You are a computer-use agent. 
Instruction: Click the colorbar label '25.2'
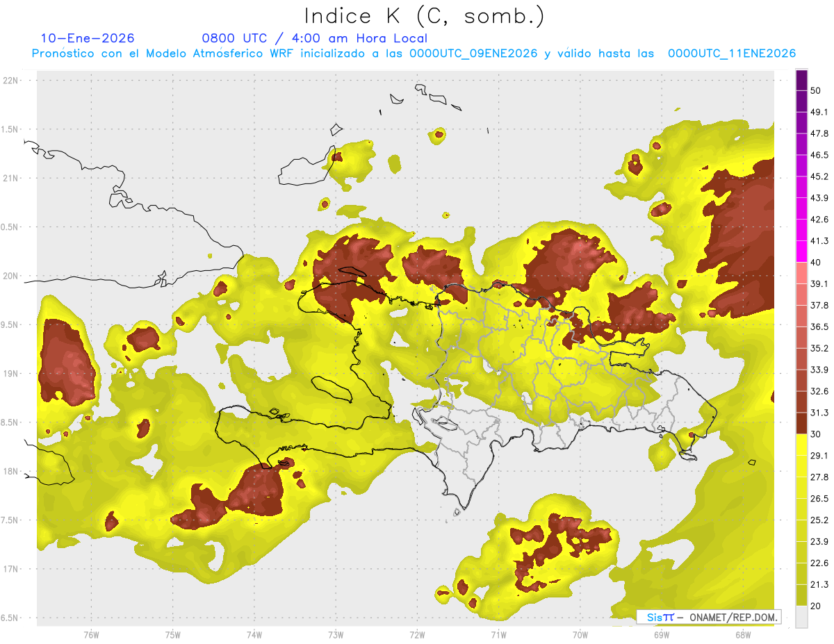click(819, 520)
